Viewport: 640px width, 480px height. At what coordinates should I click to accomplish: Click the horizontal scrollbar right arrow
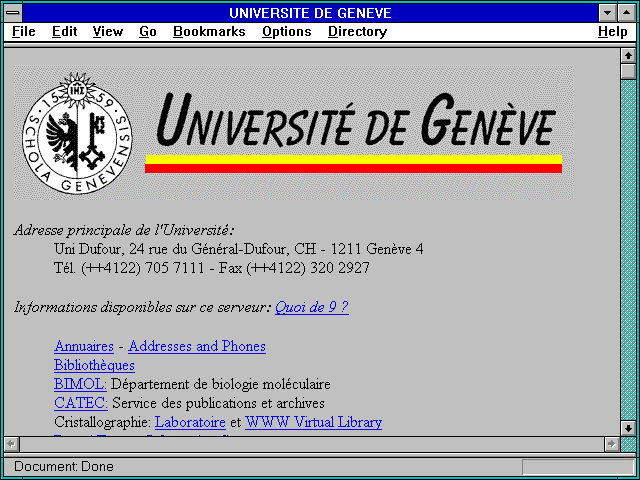611,444
